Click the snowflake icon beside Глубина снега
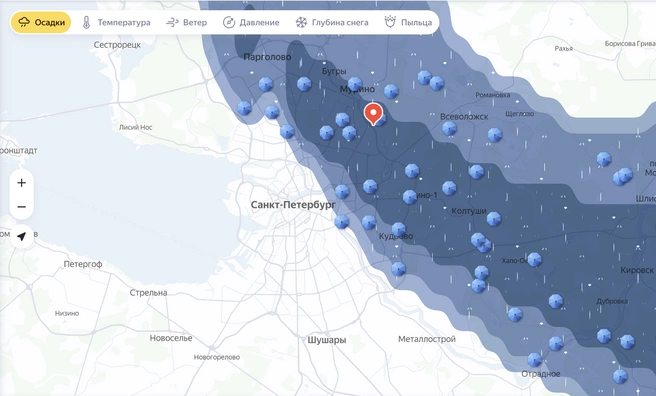The image size is (656, 396). 301,23
